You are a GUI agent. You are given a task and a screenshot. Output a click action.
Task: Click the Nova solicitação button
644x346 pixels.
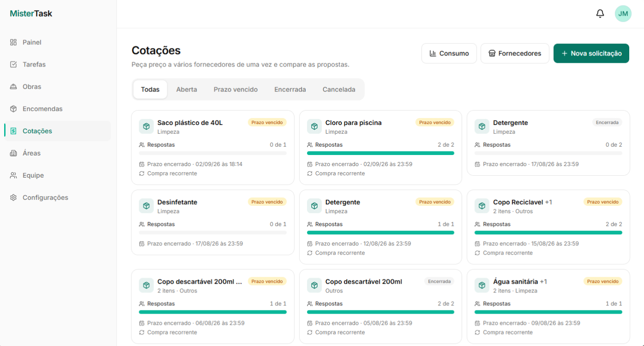click(591, 54)
